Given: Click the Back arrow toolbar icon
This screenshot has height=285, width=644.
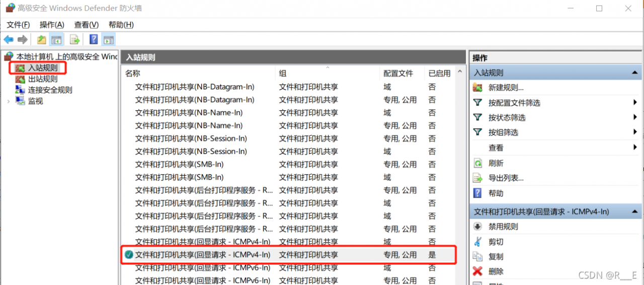Looking at the screenshot, I should point(9,40).
